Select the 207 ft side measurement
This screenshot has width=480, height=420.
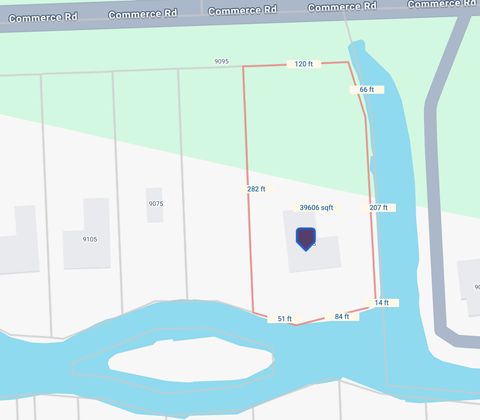click(379, 208)
